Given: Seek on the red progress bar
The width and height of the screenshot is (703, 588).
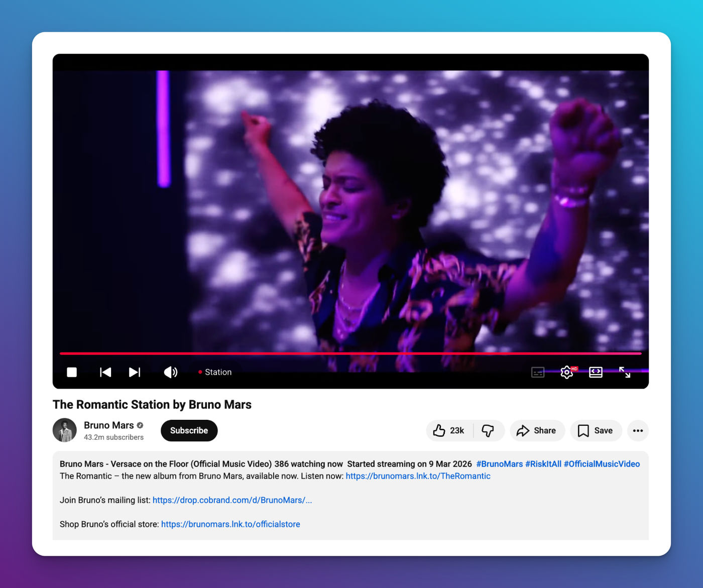Looking at the screenshot, I should (350, 354).
